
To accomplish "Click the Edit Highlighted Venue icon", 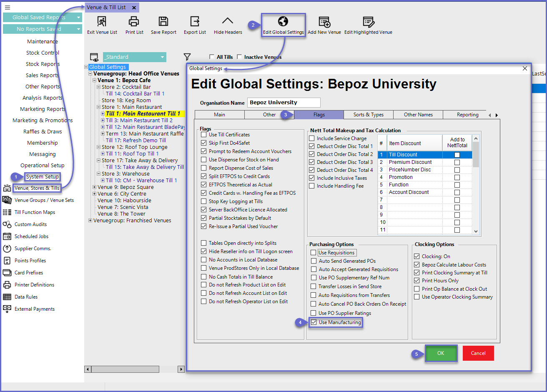I will [368, 22].
